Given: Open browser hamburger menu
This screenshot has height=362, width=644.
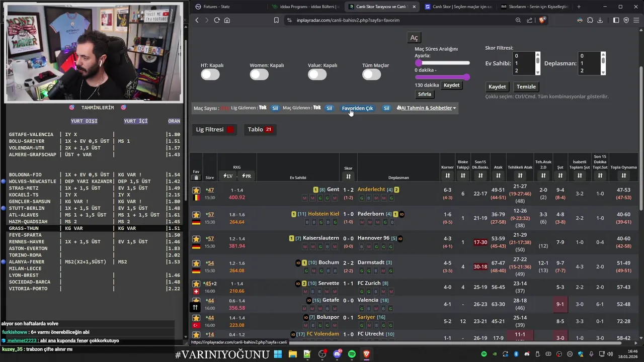Looking at the screenshot, I should [x=636, y=20].
